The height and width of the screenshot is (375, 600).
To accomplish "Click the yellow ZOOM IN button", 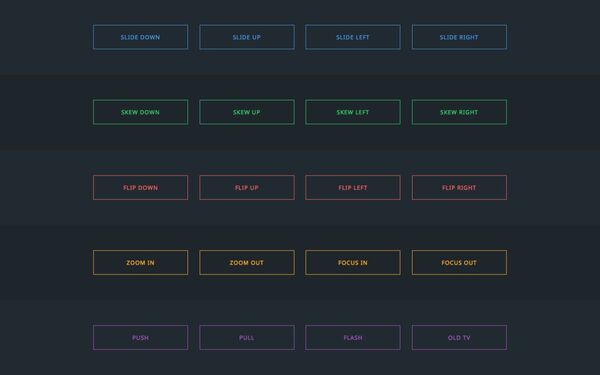I will [x=140, y=262].
